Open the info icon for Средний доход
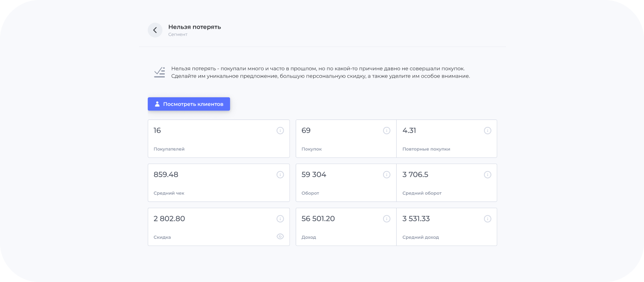The width and height of the screenshot is (644, 282). point(488,219)
